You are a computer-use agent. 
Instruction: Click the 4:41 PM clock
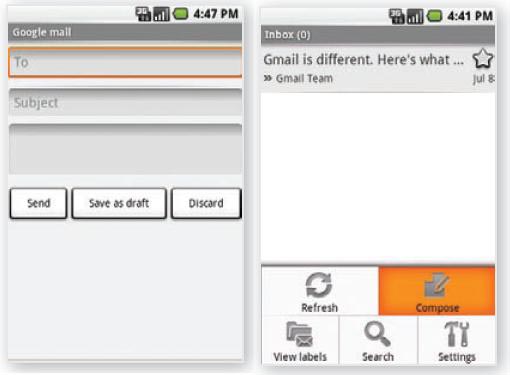[x=470, y=16]
